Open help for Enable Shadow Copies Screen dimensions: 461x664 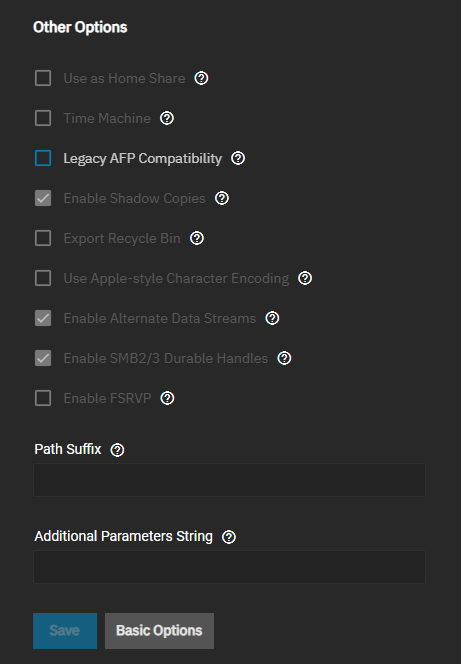click(222, 198)
